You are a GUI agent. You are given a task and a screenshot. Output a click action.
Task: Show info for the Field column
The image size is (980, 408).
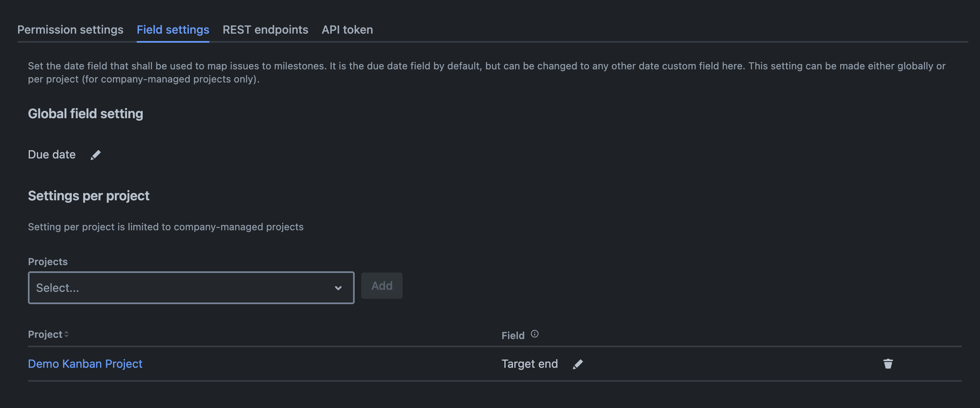(x=535, y=334)
